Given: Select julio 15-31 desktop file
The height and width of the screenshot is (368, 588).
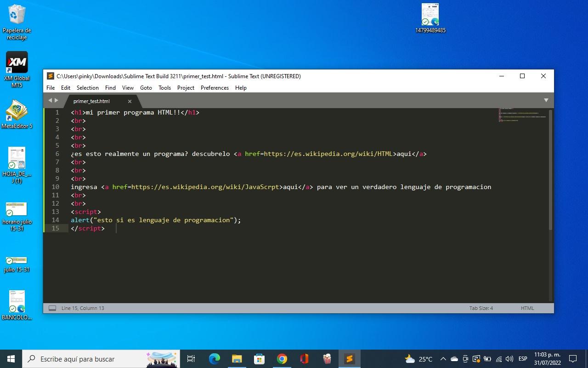Looking at the screenshot, I should [17, 264].
